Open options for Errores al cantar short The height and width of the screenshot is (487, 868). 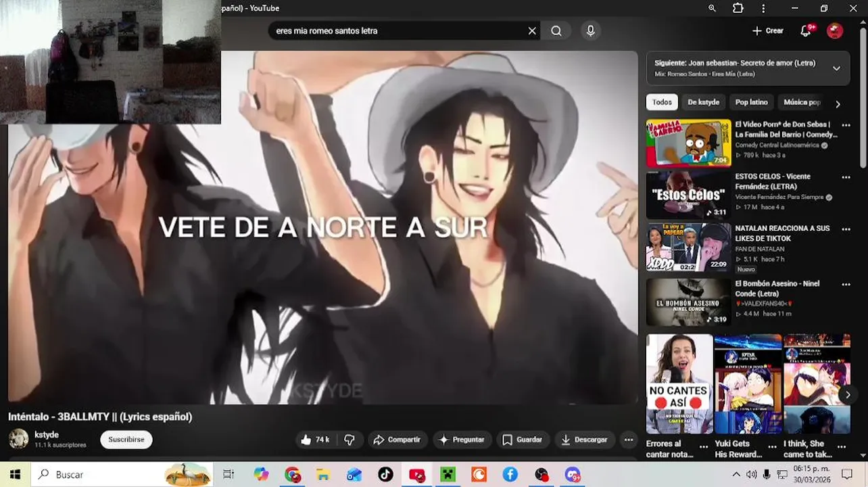(x=704, y=447)
